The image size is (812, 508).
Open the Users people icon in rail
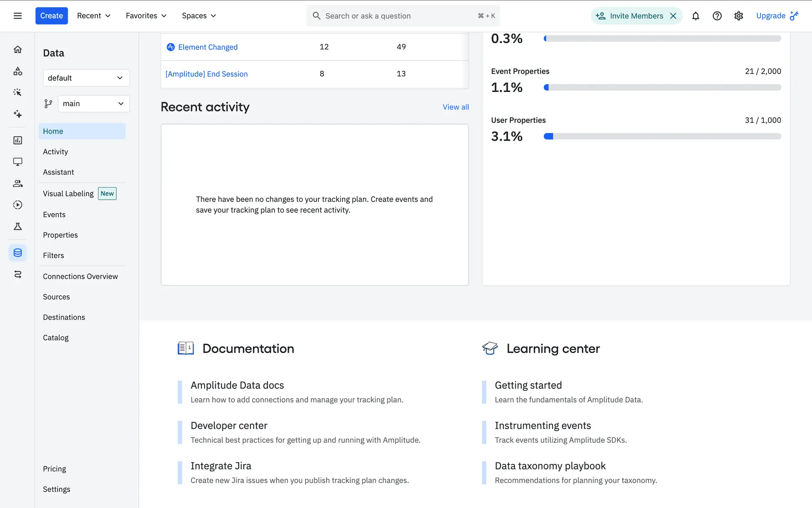click(x=17, y=183)
